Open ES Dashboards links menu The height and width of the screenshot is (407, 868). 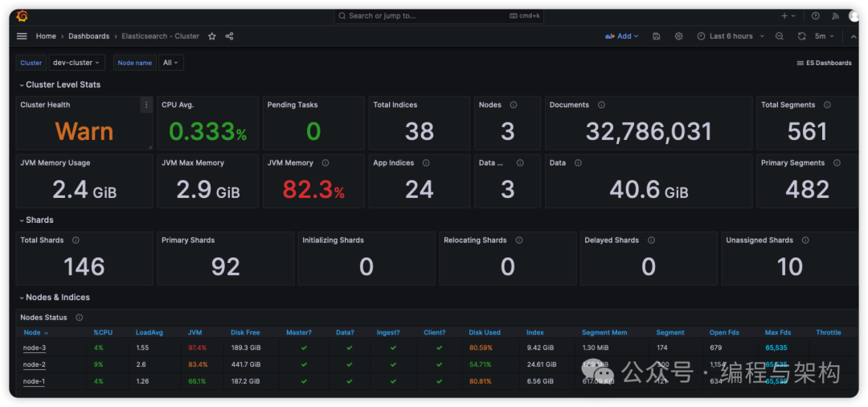coord(824,63)
